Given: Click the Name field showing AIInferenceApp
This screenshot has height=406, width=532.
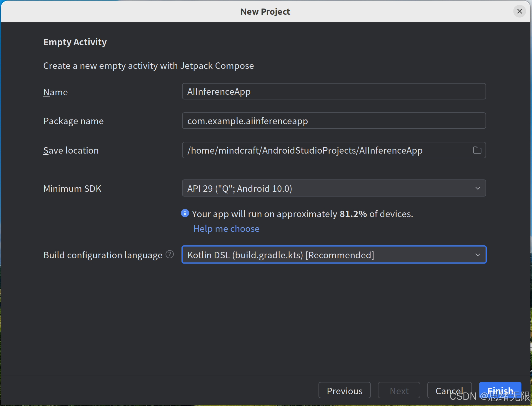Looking at the screenshot, I should point(333,91).
